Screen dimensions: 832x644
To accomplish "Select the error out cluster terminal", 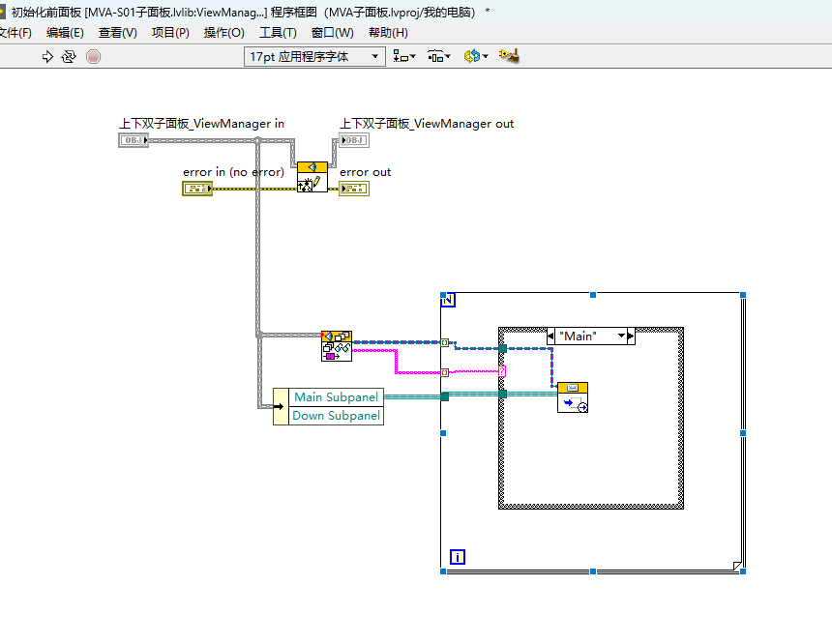I will 354,189.
